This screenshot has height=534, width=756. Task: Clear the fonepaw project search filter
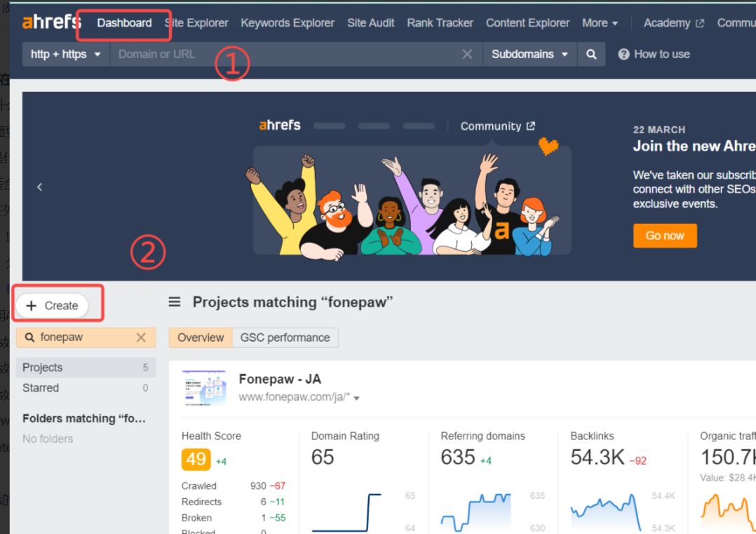[x=141, y=338]
